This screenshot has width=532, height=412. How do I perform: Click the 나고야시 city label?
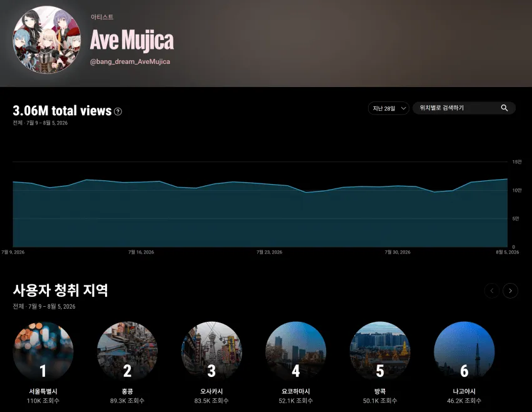[x=464, y=391]
